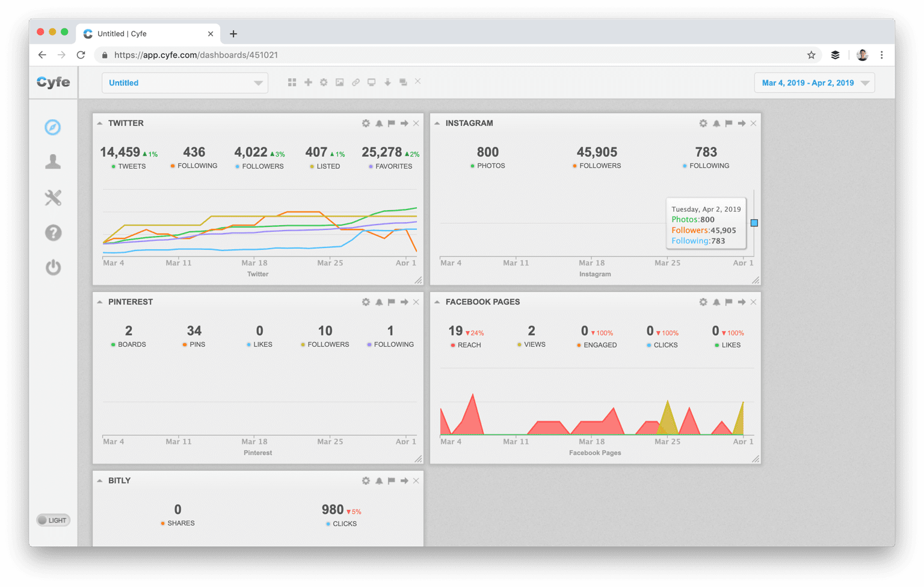The image size is (924, 587).
Task: Click the dashboard background image icon
Action: (x=340, y=82)
